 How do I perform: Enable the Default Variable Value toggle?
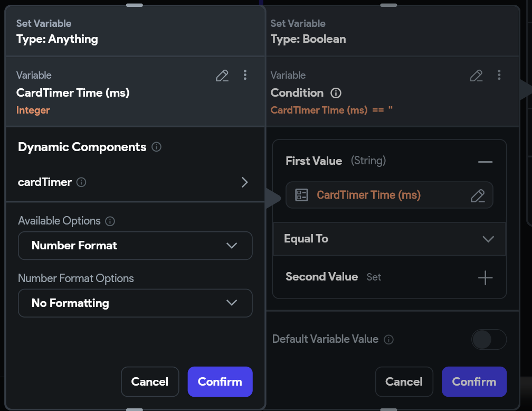489,340
